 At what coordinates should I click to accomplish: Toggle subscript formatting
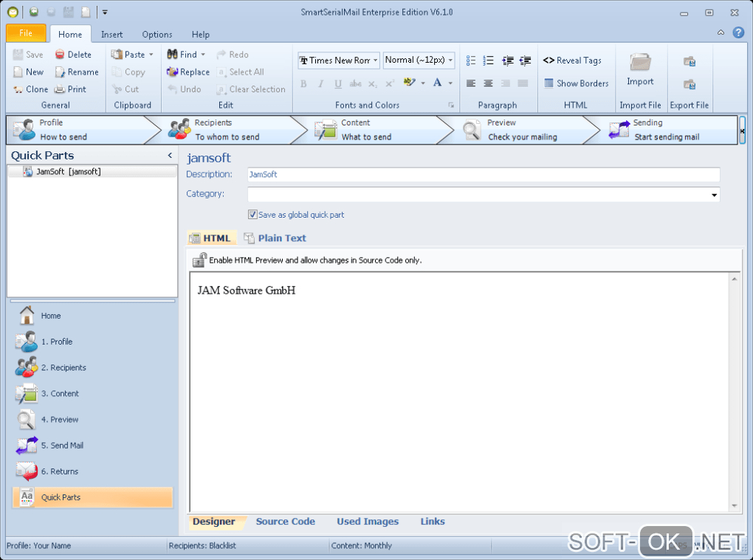373,83
